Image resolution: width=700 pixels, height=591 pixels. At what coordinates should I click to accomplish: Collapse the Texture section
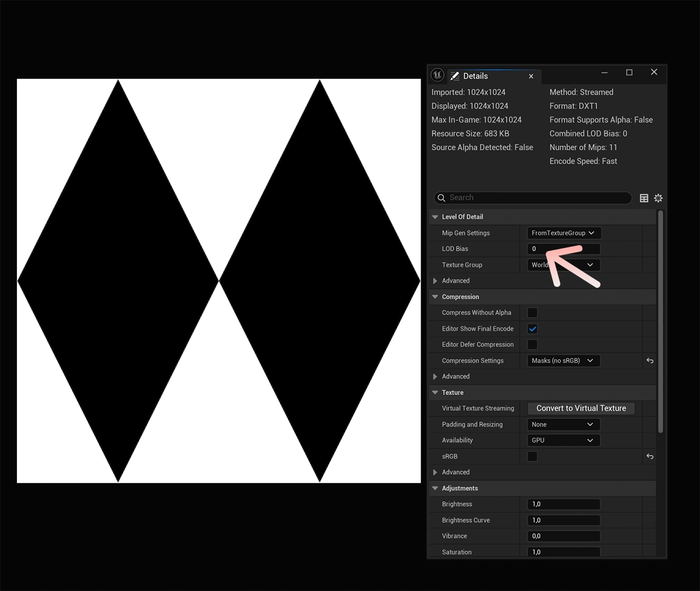[435, 392]
